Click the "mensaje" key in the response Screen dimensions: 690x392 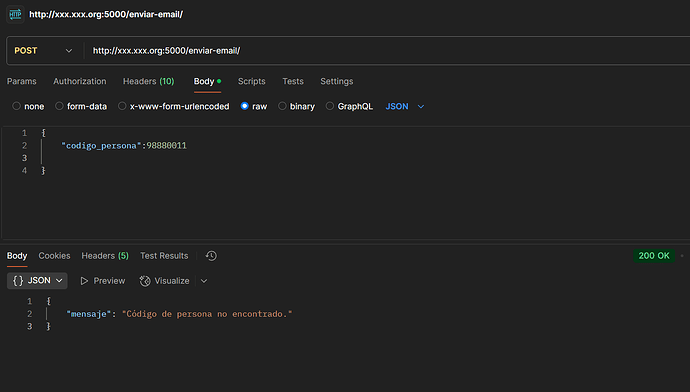(x=88, y=314)
